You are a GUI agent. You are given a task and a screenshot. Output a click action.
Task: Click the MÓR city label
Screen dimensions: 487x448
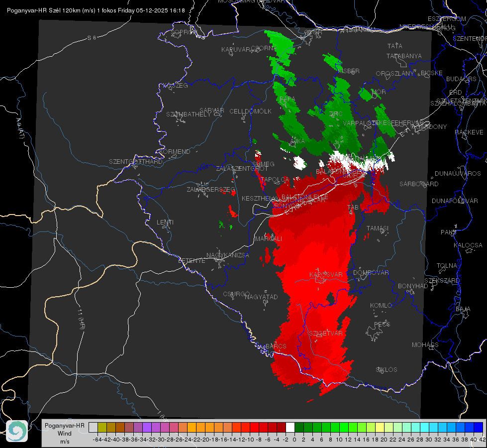[379, 92]
